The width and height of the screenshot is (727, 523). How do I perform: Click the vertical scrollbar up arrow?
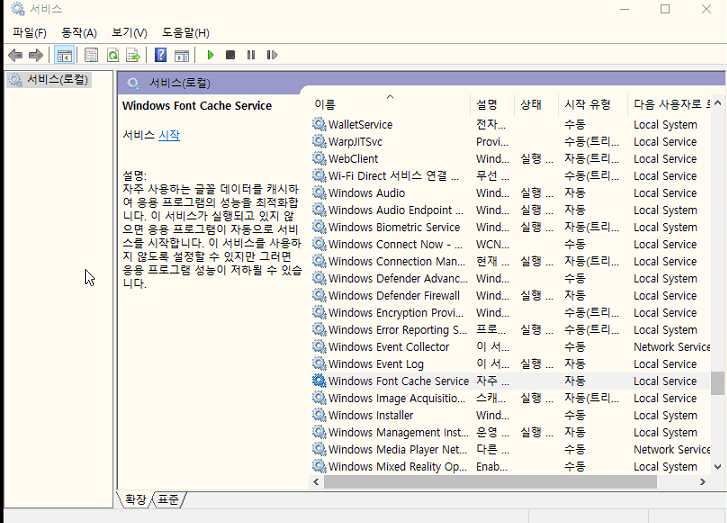718,103
